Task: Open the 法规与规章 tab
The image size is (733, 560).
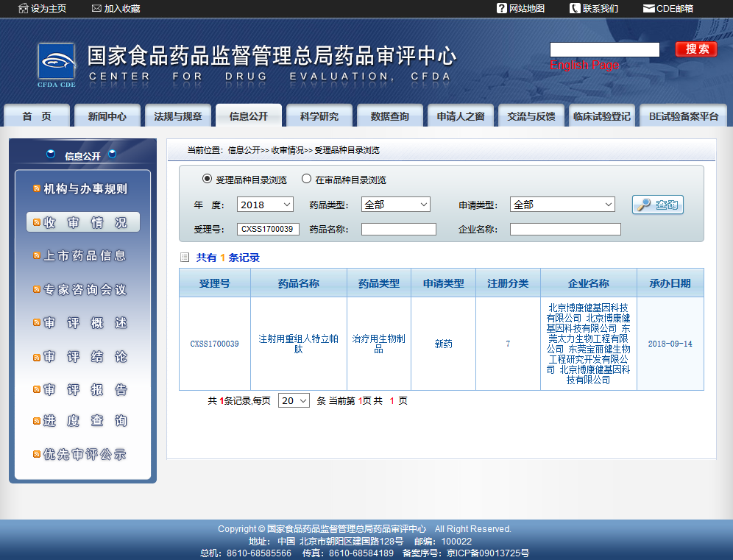Action: [178, 116]
